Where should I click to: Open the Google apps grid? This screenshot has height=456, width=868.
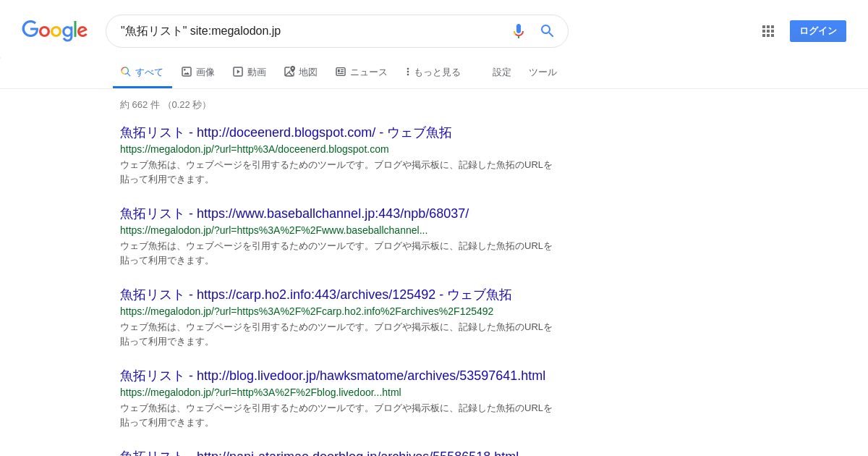pos(768,31)
